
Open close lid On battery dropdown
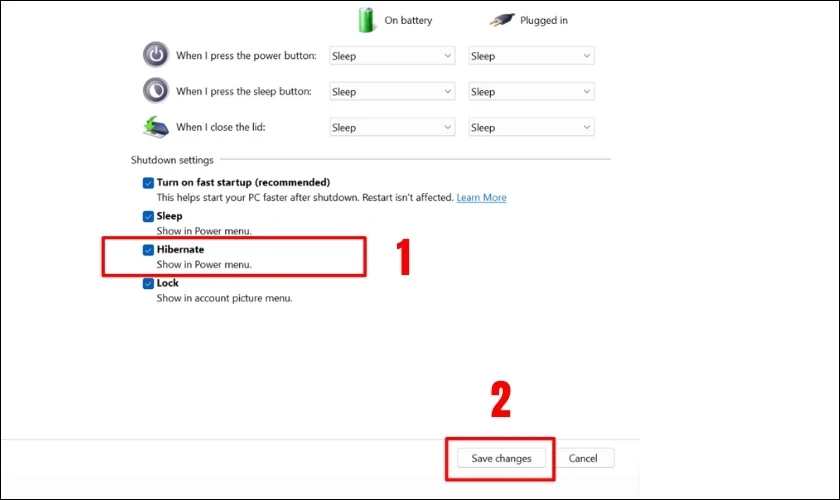(392, 128)
